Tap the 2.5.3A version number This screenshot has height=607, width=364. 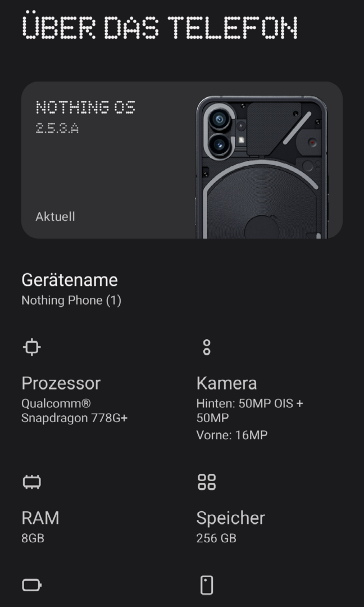[x=57, y=128]
